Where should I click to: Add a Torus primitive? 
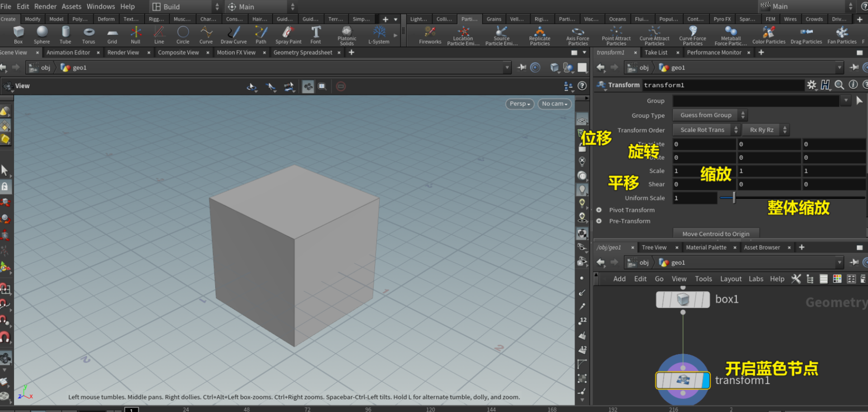pyautogui.click(x=89, y=35)
